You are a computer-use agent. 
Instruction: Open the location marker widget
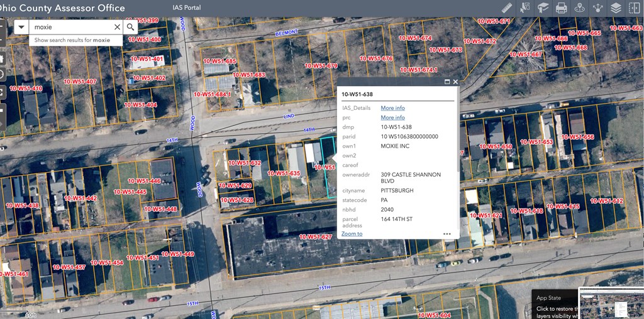point(580,8)
